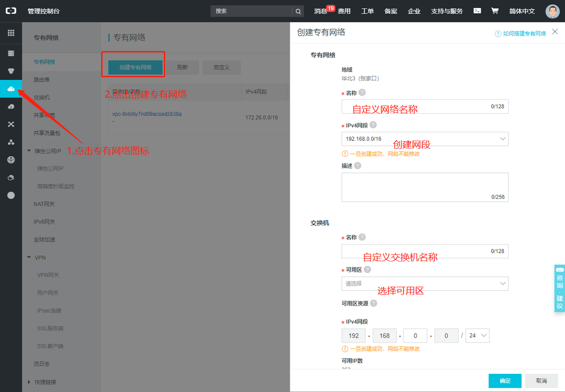
Task: Click the 刷新 button
Action: (x=182, y=67)
